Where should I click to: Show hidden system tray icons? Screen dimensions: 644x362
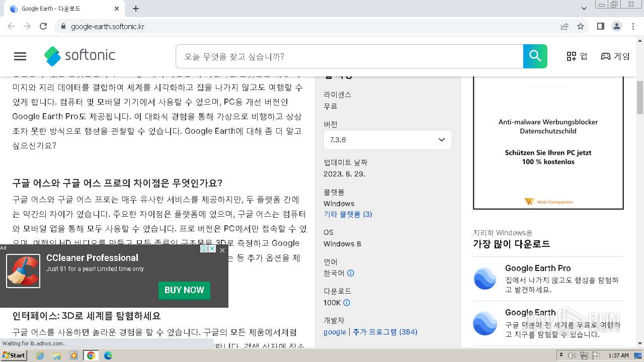pyautogui.click(x=561, y=355)
